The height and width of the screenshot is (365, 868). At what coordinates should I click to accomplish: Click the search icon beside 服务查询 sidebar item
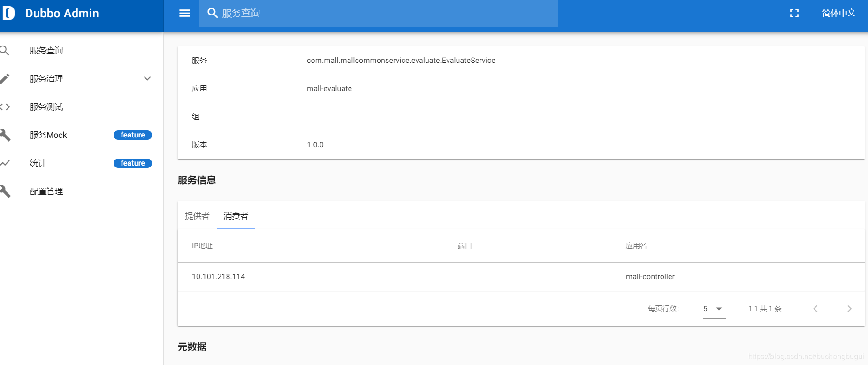(x=5, y=50)
